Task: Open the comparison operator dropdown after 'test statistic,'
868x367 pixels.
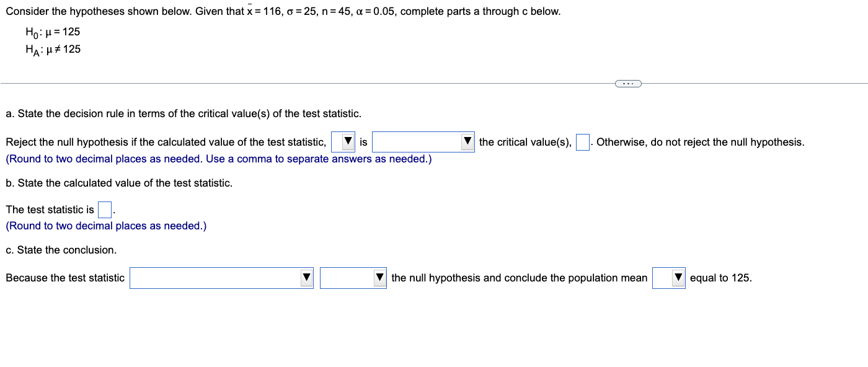Action: click(x=342, y=141)
